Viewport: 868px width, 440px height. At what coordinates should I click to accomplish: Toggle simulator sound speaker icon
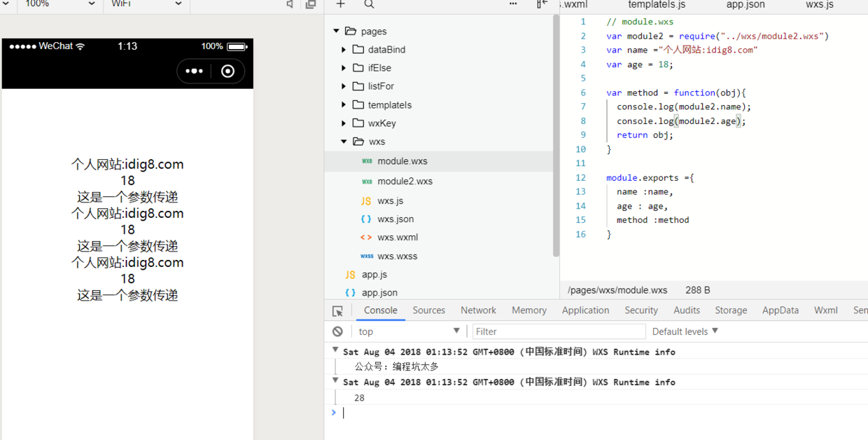[x=290, y=4]
